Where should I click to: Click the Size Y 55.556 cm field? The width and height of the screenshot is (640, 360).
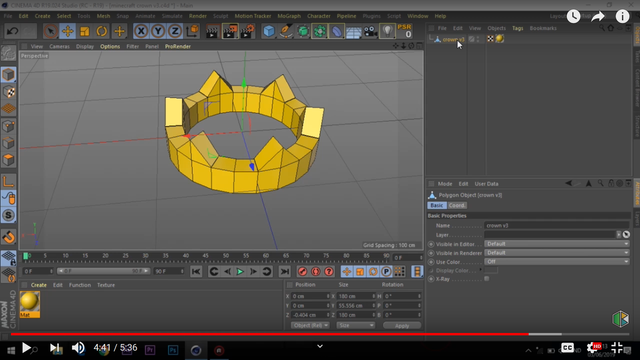356,305
